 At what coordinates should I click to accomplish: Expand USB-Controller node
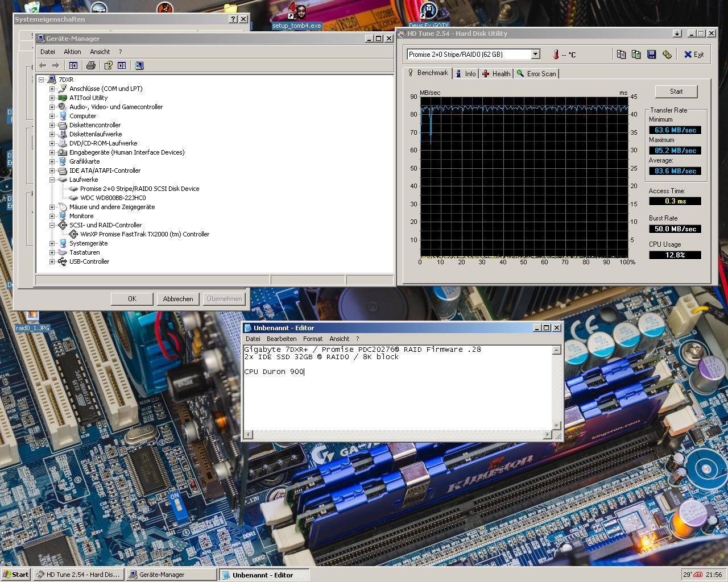(x=52, y=261)
